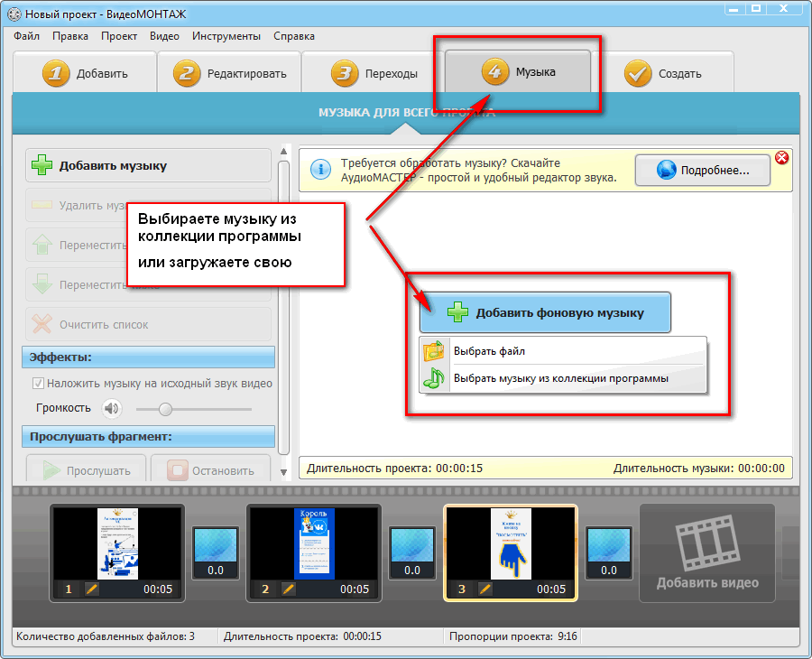
Task: Click the pencil edit icon on clip 1
Action: (92, 589)
